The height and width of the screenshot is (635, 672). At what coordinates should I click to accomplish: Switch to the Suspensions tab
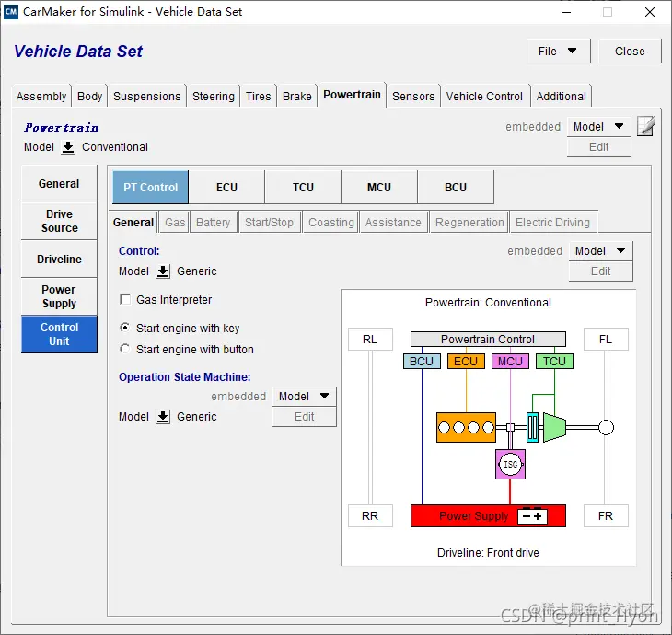pyautogui.click(x=147, y=96)
